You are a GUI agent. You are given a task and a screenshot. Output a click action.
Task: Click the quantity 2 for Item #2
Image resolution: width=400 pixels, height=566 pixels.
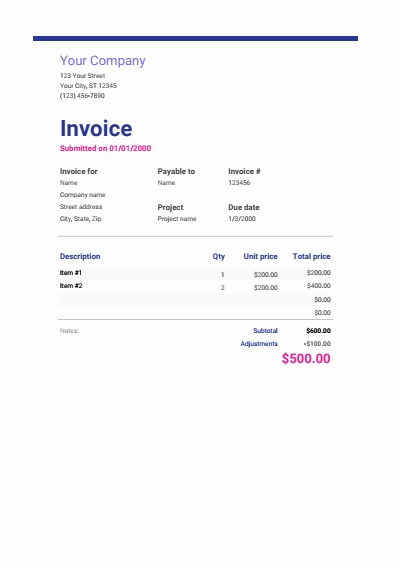(223, 288)
